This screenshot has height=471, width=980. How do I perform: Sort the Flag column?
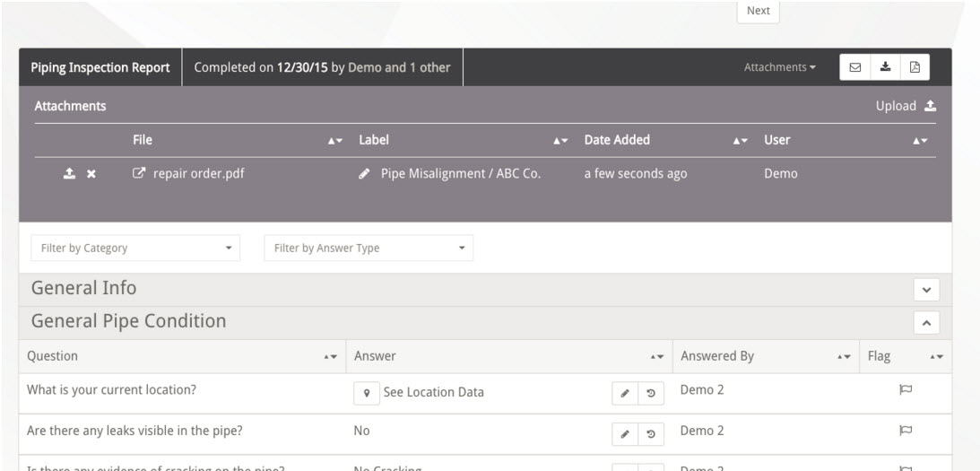point(936,356)
